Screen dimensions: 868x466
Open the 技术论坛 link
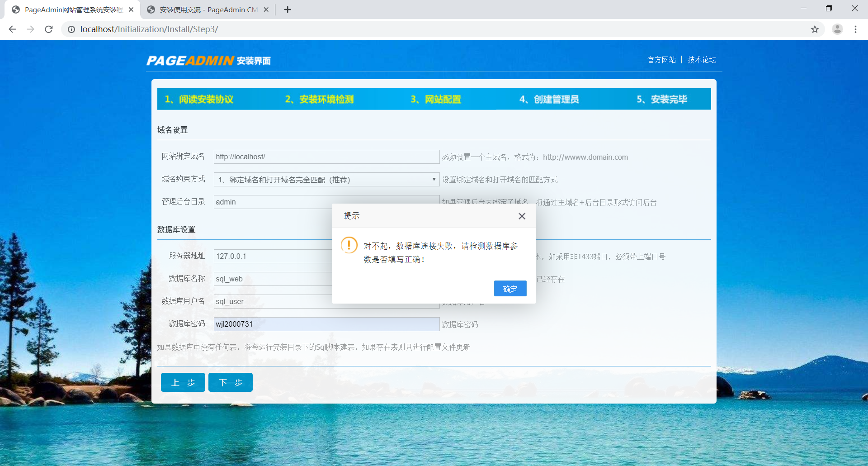[x=702, y=60]
